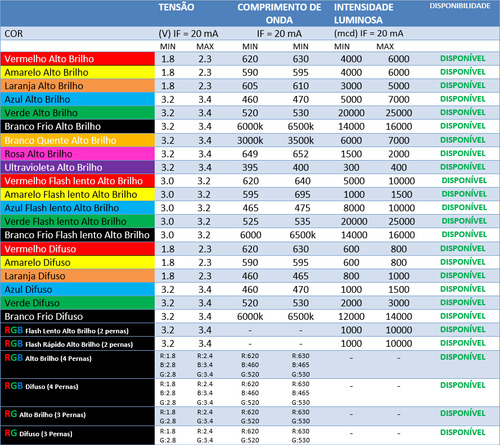Click DISPONÍVEL for Branco Frio Difuso
This screenshot has width=500, height=445.
pyautogui.click(x=463, y=316)
